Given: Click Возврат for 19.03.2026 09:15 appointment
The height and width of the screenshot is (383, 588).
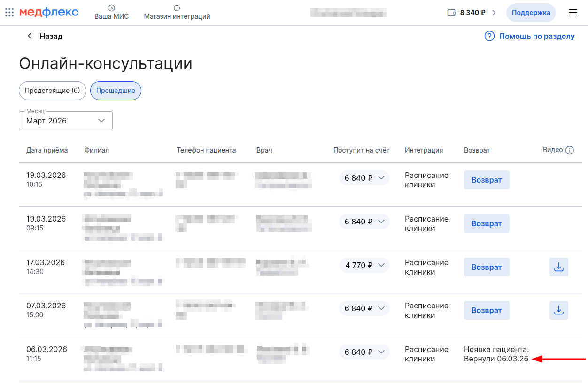Looking at the screenshot, I should point(487,223).
